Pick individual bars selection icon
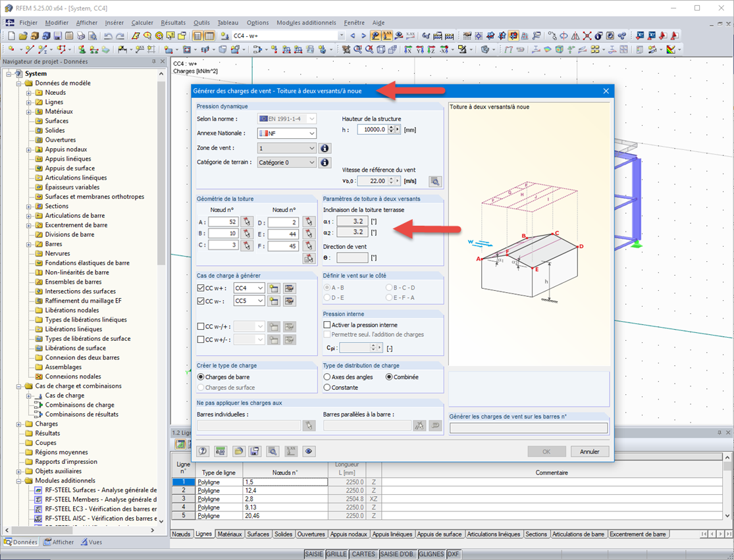The height and width of the screenshot is (560, 734). point(309,425)
